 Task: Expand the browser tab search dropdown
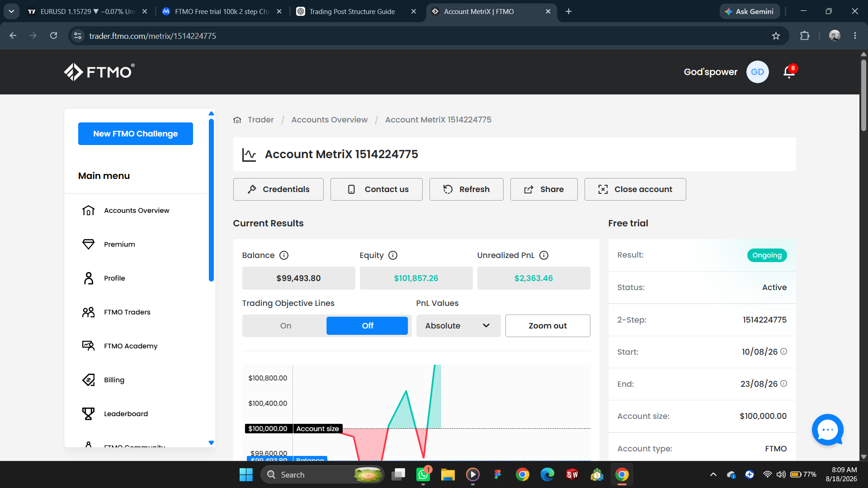click(11, 11)
